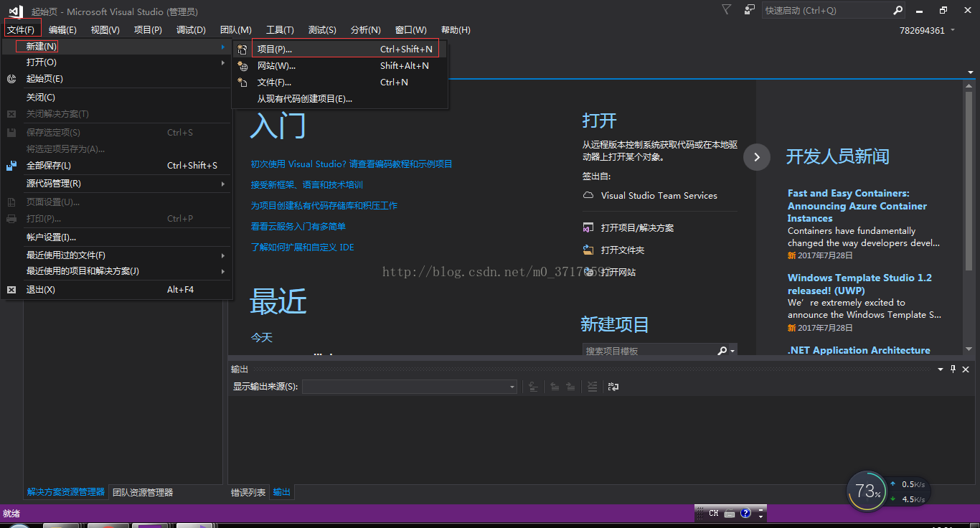Screen dimensions: 980x528
Task: Expand the 打开(O) submenu
Action: [223, 62]
